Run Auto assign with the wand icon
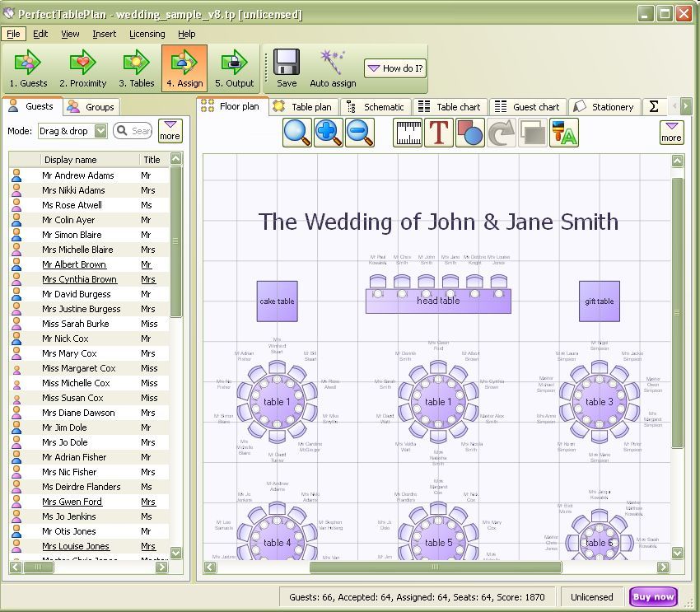The image size is (700, 612). tap(333, 68)
